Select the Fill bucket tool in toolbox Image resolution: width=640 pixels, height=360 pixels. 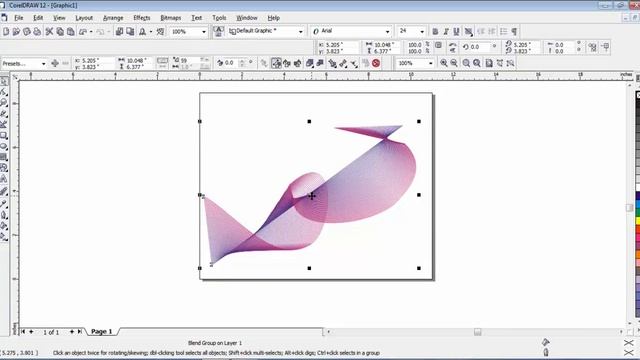[x=4, y=225]
